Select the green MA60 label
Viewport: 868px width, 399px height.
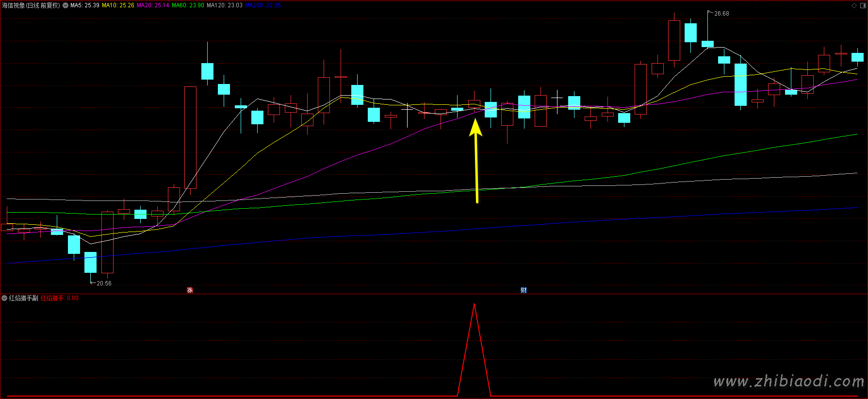tap(188, 5)
